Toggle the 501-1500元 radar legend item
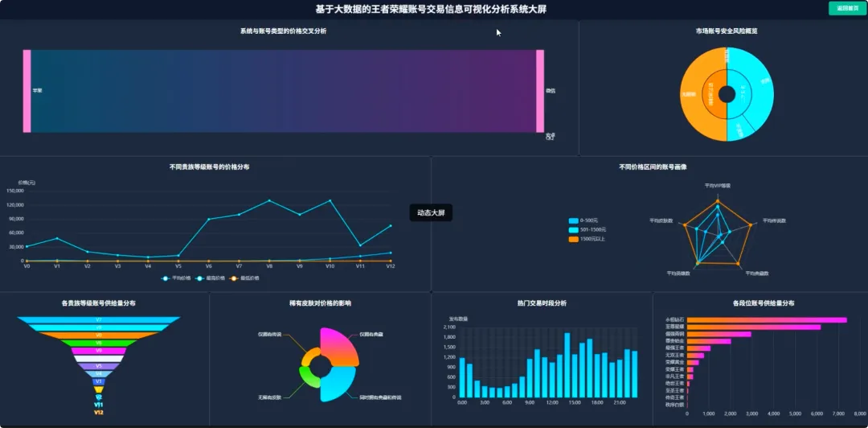Image resolution: width=868 pixels, height=428 pixels. (x=588, y=229)
